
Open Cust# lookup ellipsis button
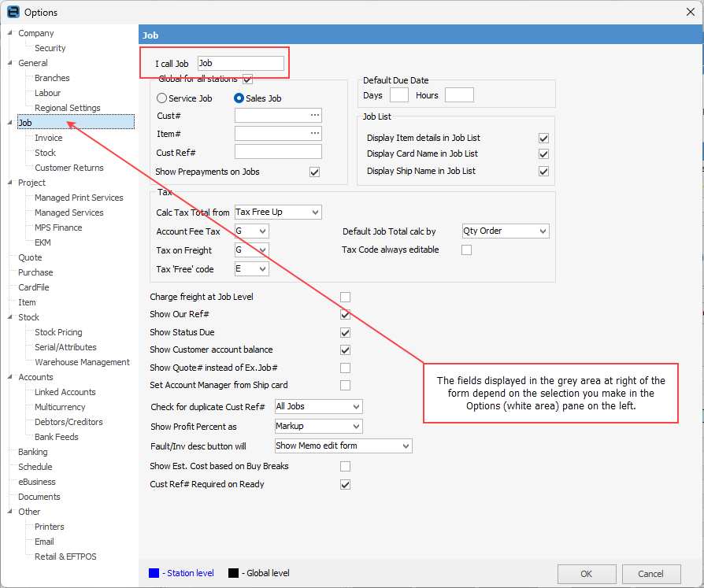pos(315,116)
